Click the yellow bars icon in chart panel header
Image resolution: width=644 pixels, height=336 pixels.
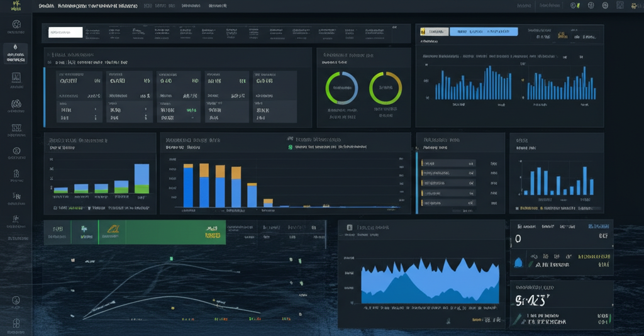coord(562,35)
